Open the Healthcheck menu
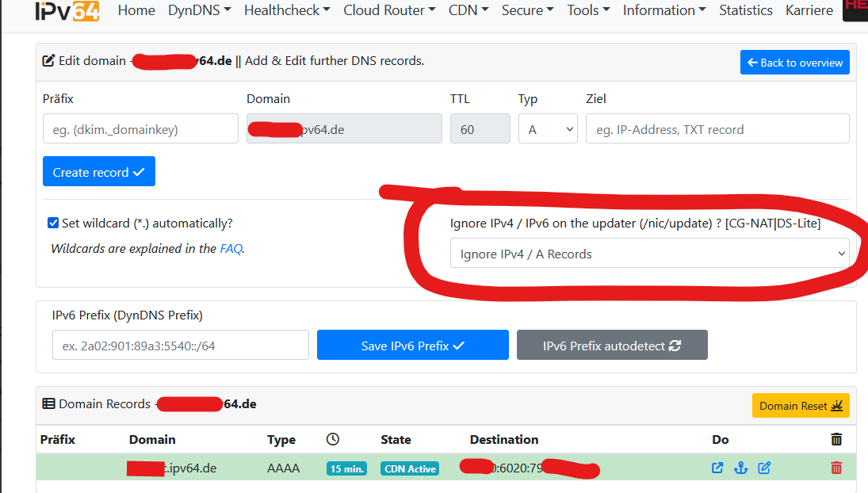868x493 pixels. tap(287, 10)
